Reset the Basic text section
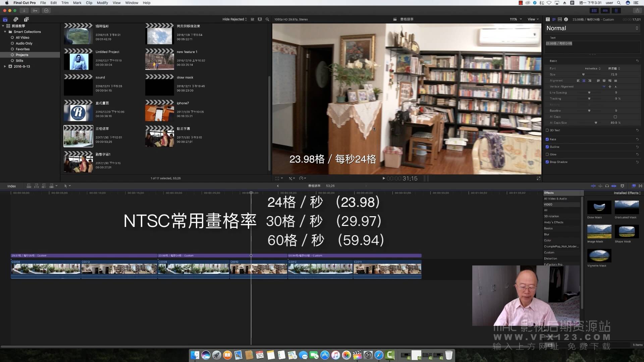 click(x=637, y=61)
